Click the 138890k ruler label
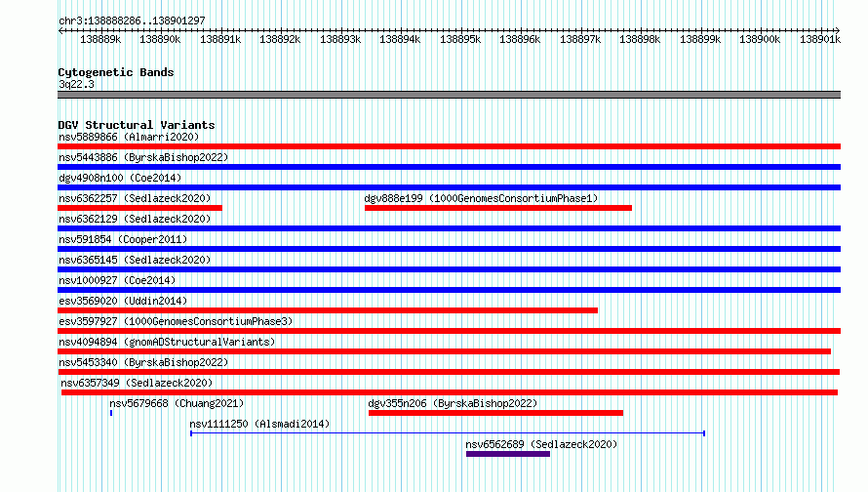The width and height of the screenshot is (868, 492). tap(160, 39)
